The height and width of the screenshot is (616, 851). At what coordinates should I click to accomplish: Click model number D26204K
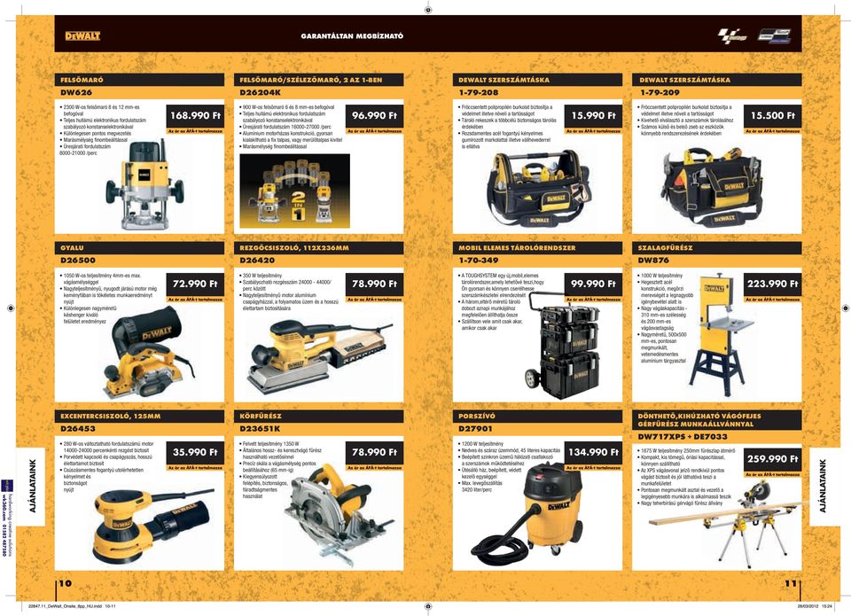(x=261, y=93)
